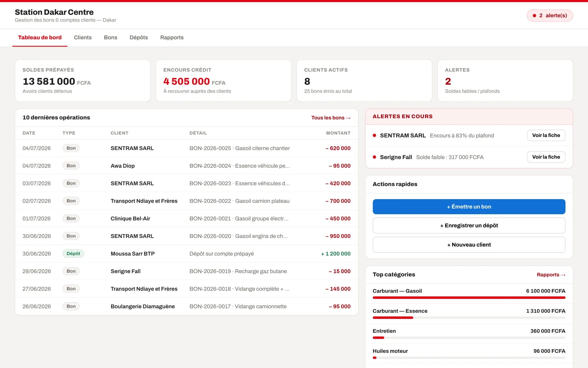The width and height of the screenshot is (588, 368).
Task: Click the 2 alerte(s) badge
Action: (x=550, y=15)
